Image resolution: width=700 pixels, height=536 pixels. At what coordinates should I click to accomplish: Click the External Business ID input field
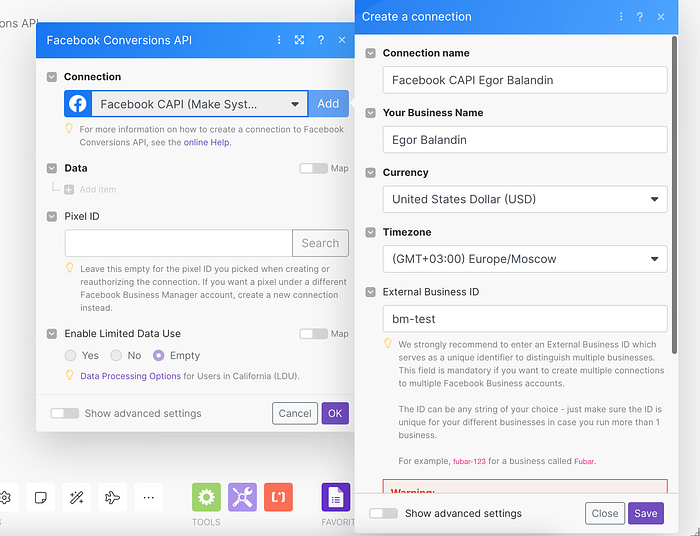pos(525,319)
